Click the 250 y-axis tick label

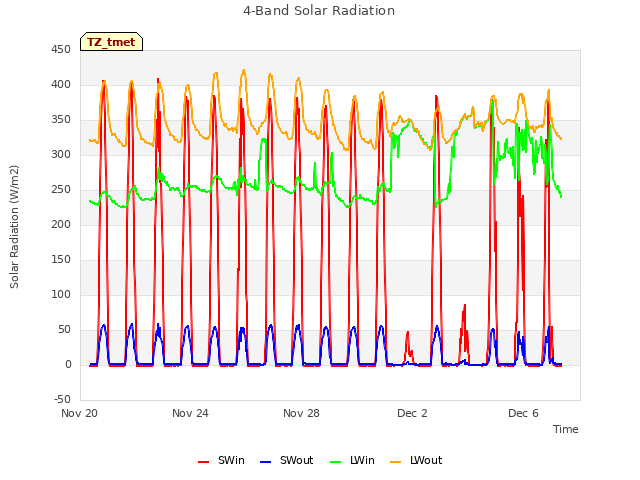click(61, 189)
